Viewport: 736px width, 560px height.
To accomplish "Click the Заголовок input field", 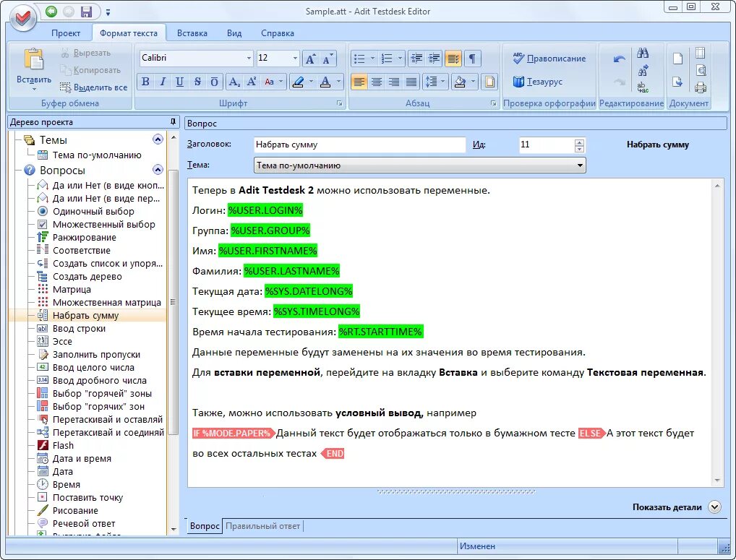I will point(359,145).
